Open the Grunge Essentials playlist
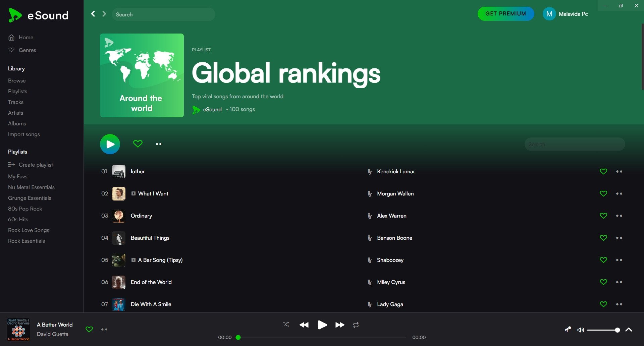 pos(30,198)
